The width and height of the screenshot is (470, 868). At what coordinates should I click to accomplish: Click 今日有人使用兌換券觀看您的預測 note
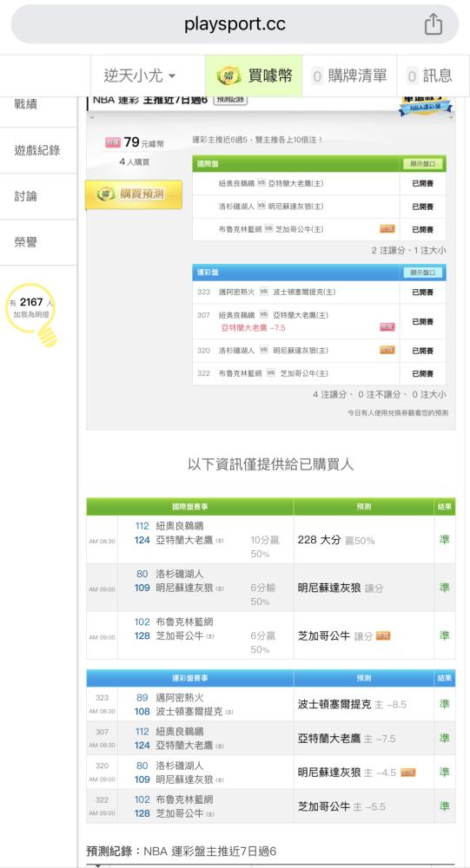click(398, 413)
